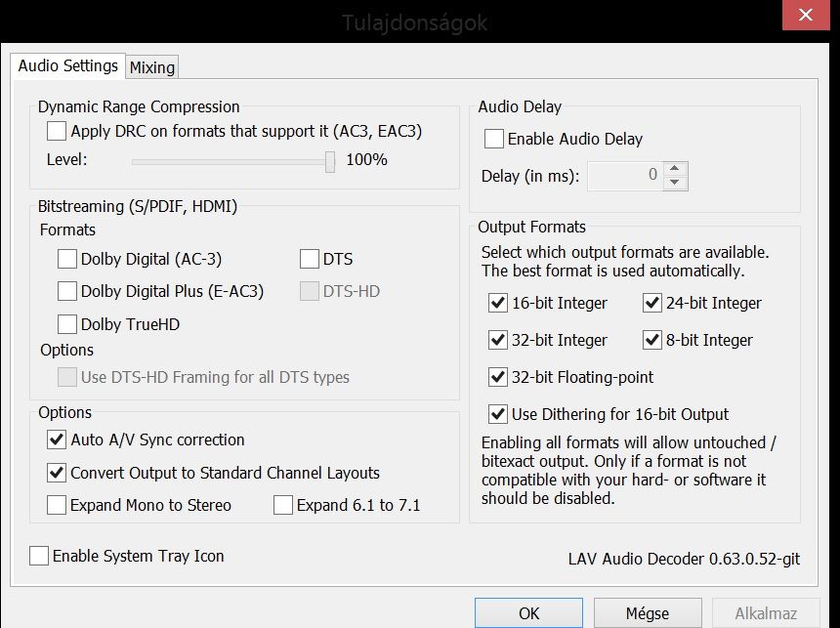
Task: Enable Apply DRC on supported formats
Action: (x=57, y=131)
